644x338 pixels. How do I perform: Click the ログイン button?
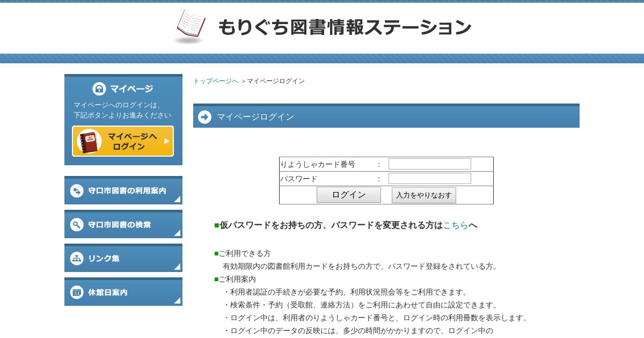coord(349,195)
